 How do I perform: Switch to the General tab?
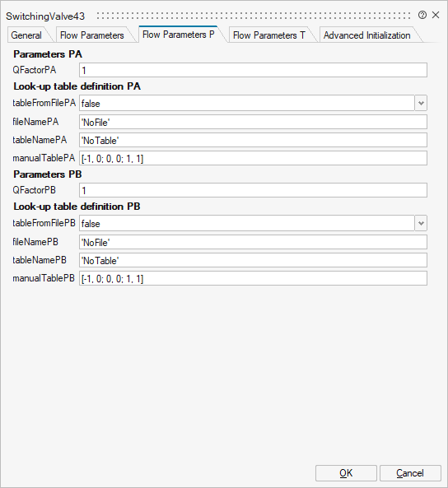(26, 35)
